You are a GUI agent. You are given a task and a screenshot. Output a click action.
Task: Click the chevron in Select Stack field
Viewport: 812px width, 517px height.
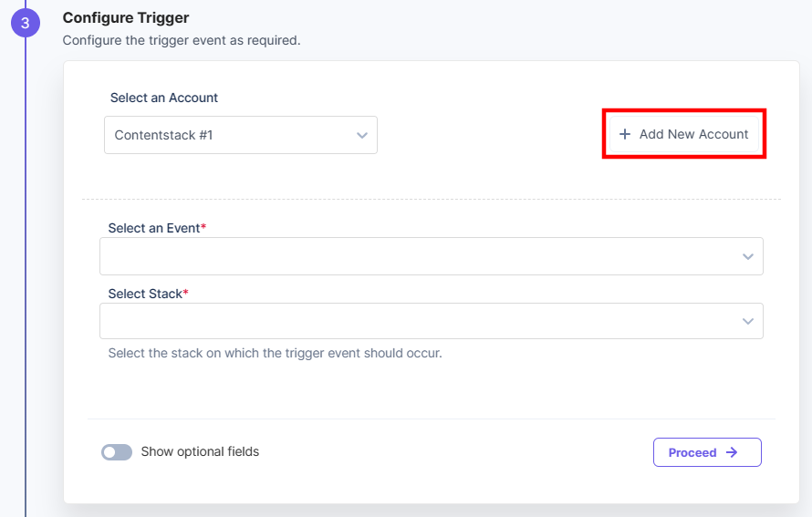748,321
